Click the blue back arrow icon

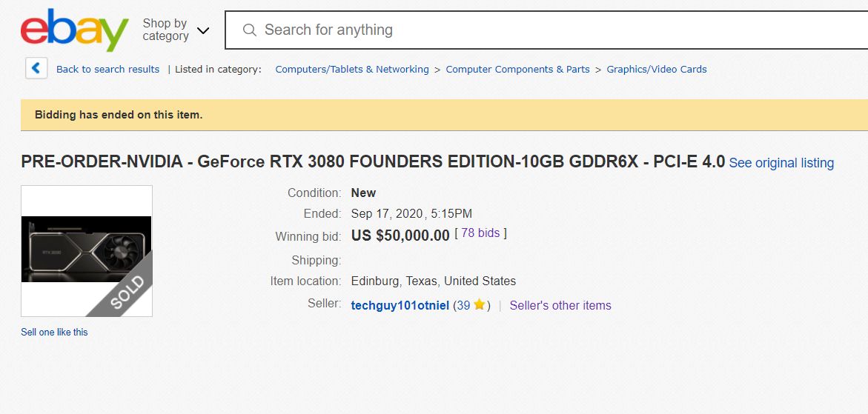[36, 69]
